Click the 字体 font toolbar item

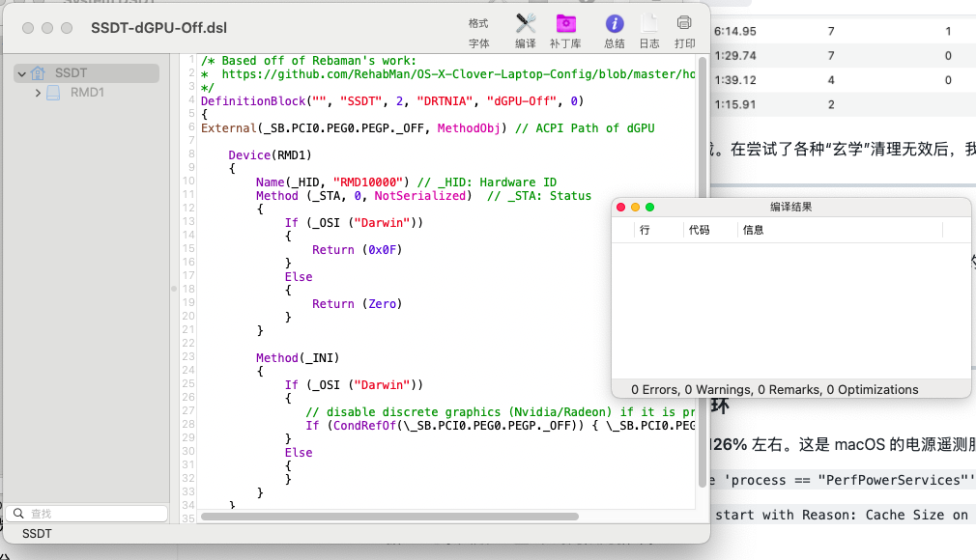[479, 43]
